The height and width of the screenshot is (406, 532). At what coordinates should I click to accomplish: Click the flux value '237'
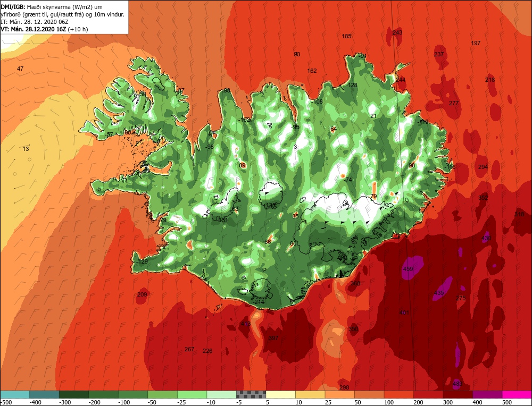[x=439, y=54]
